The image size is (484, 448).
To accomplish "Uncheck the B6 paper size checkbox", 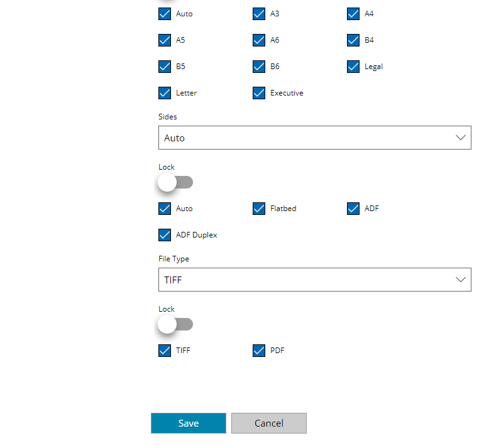I will coord(259,67).
